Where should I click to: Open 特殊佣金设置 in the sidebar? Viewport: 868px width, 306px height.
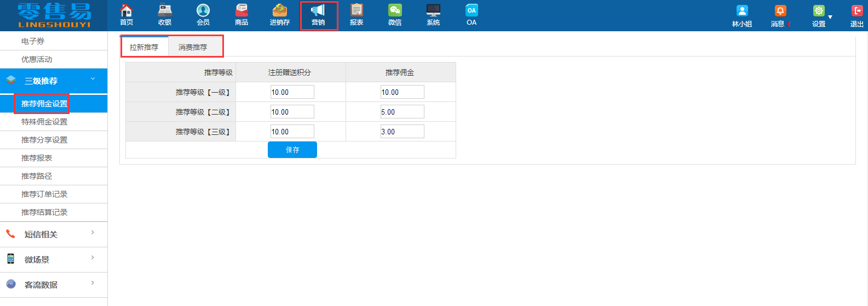(x=44, y=122)
